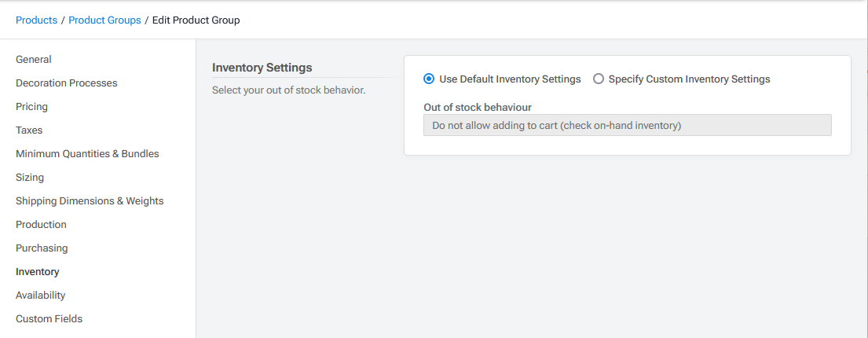
Task: Click the Inventory Settings heading
Action: [262, 68]
